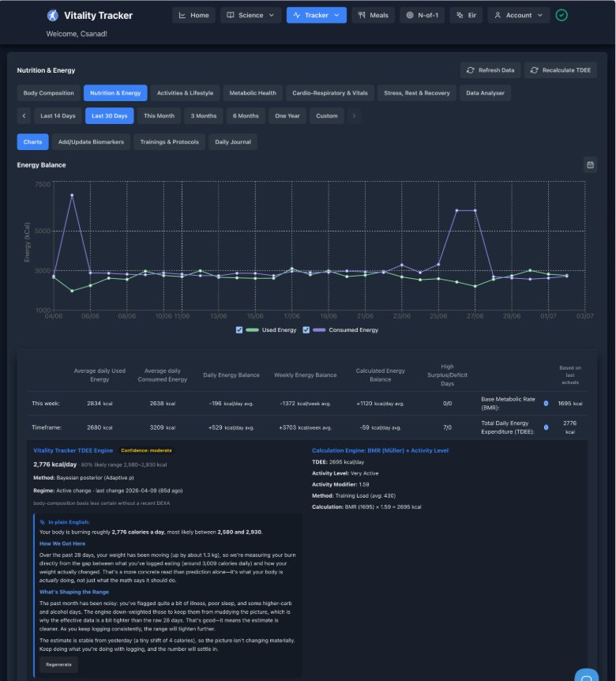616x681 pixels.
Task: Go to next timeframe with right arrow
Action: pos(354,116)
